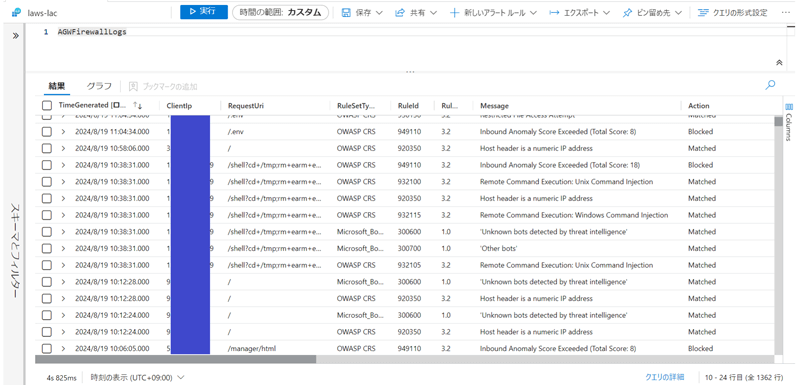Switch to the グラフ tab

coord(99,86)
